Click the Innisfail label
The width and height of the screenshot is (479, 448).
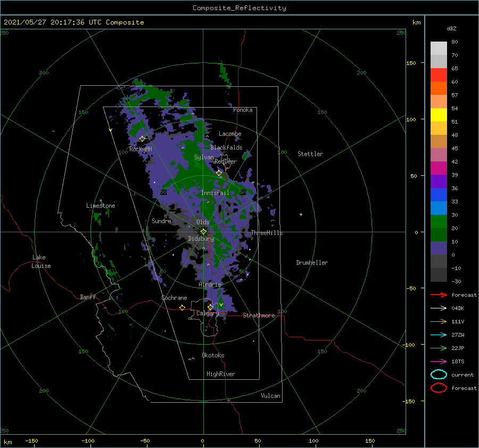[x=215, y=193]
